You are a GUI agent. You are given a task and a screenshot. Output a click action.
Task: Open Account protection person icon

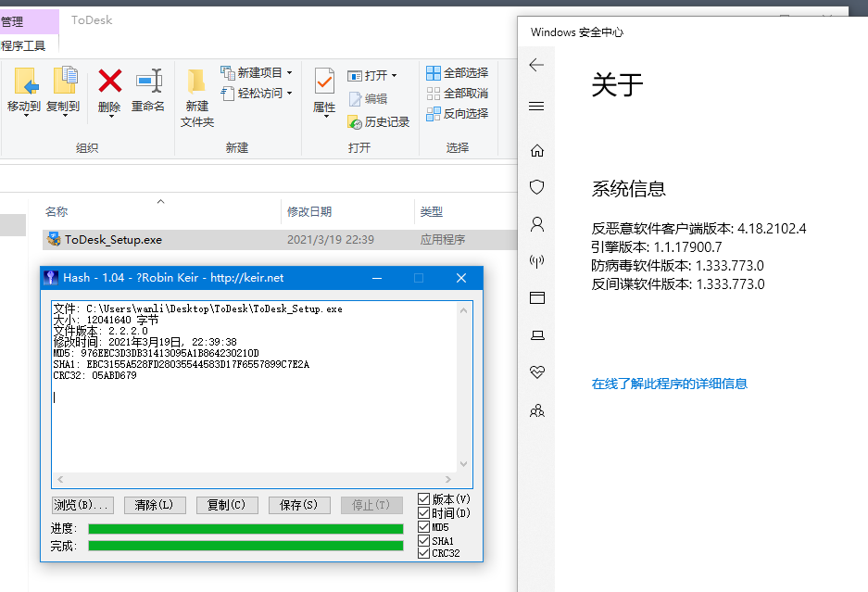click(537, 224)
